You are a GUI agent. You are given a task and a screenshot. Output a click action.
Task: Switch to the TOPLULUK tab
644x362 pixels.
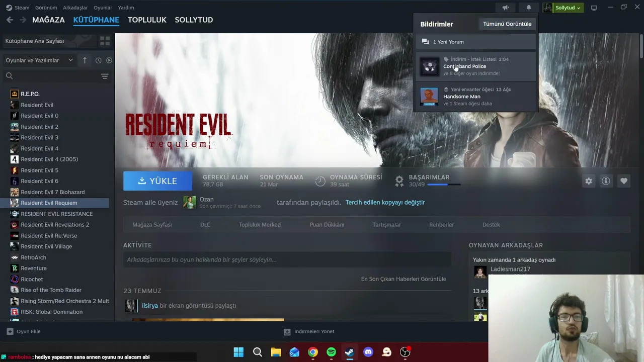pos(147,20)
